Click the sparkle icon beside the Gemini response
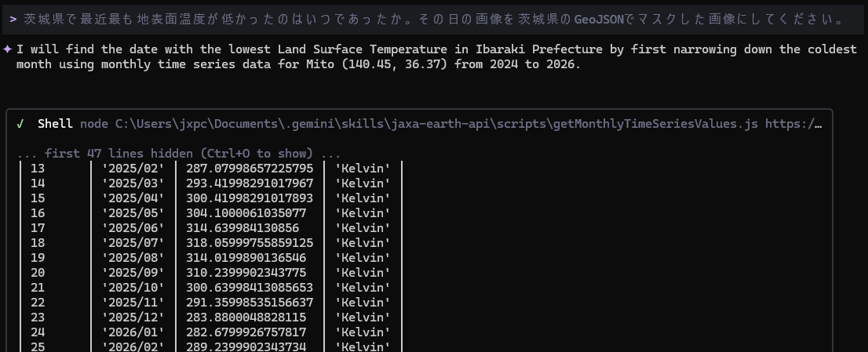The image size is (868, 352). pos(7,49)
